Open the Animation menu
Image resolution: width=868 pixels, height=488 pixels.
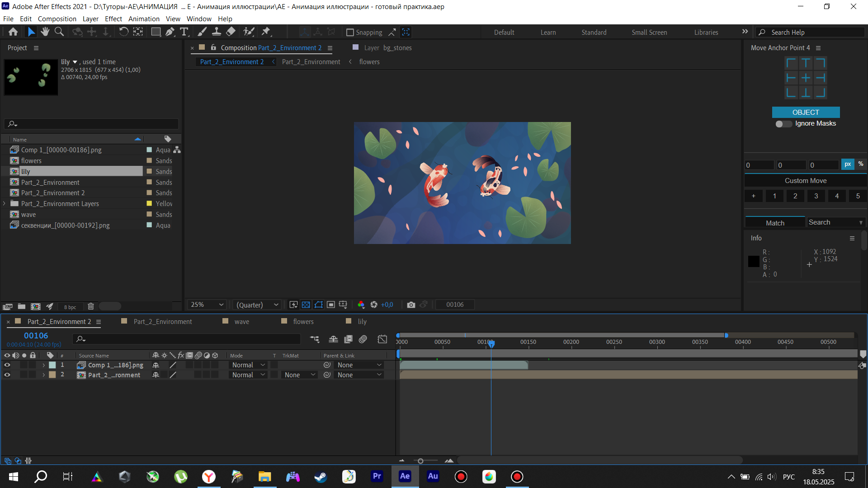click(144, 19)
